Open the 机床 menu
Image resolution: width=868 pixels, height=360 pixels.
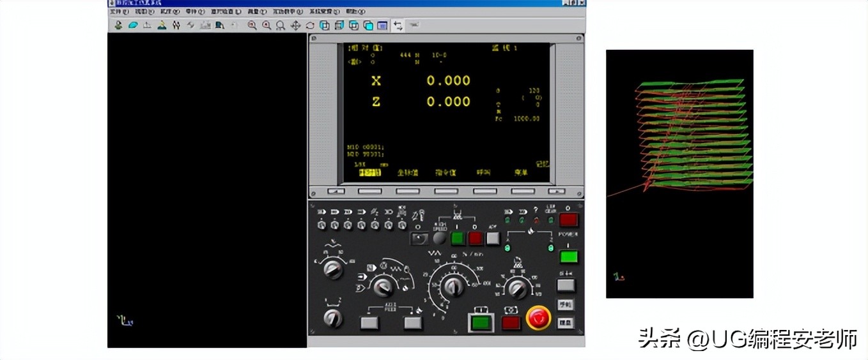tap(169, 11)
